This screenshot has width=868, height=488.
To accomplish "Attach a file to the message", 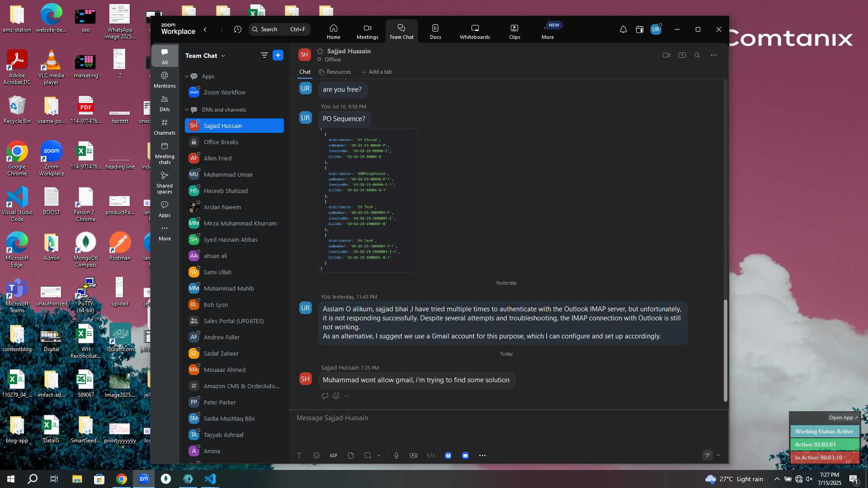I will tap(351, 455).
